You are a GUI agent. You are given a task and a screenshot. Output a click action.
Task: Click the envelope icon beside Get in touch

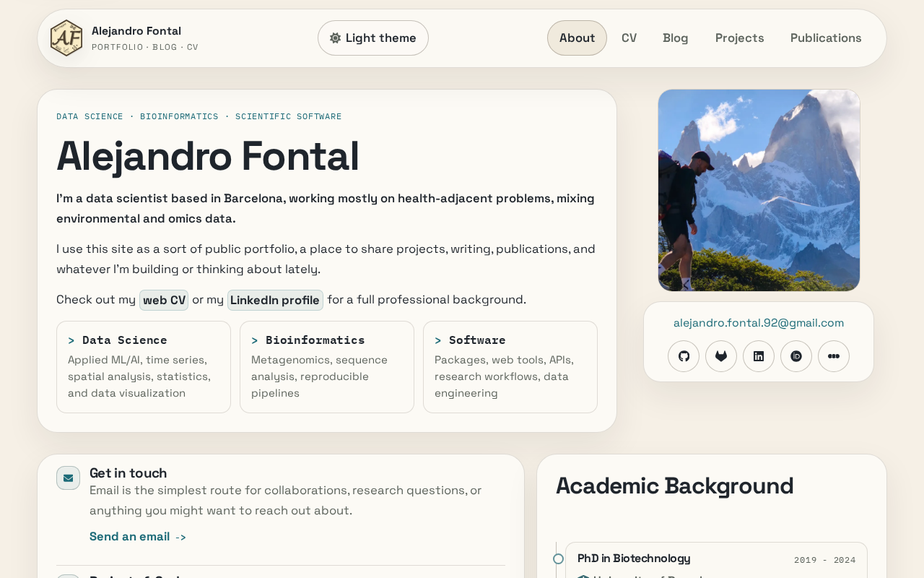[69, 478]
